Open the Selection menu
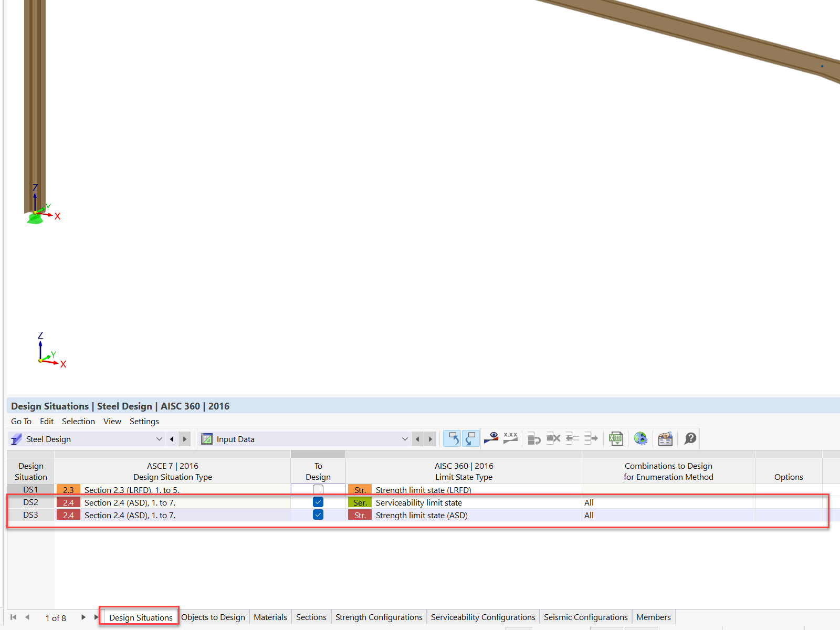Image resolution: width=840 pixels, height=630 pixels. 78,421
